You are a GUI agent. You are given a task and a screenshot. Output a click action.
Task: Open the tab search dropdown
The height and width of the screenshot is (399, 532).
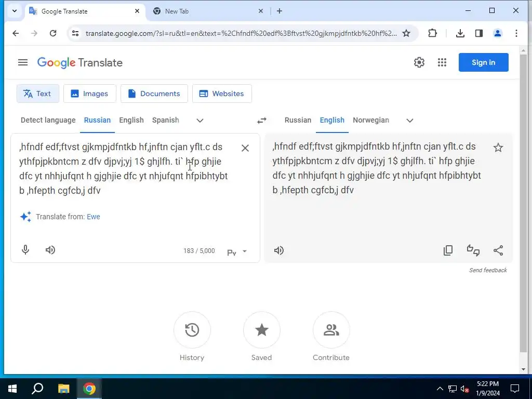coord(14,11)
